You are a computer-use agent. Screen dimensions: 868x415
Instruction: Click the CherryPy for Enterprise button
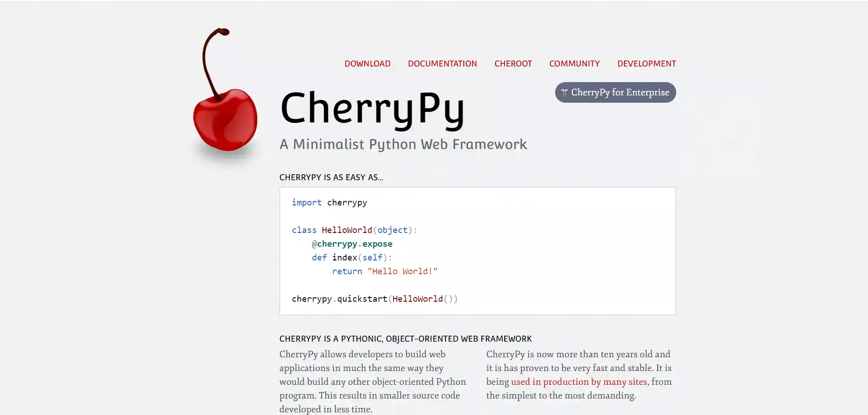(x=615, y=92)
